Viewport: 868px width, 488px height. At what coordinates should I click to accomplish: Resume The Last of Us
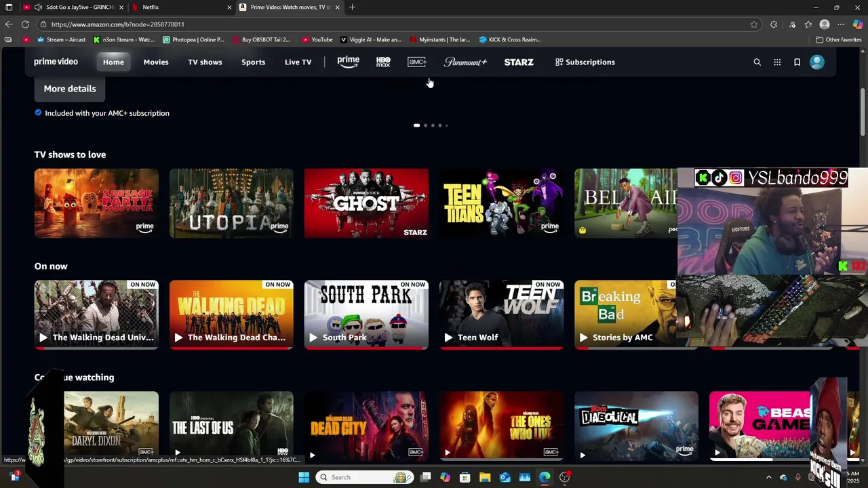231,426
